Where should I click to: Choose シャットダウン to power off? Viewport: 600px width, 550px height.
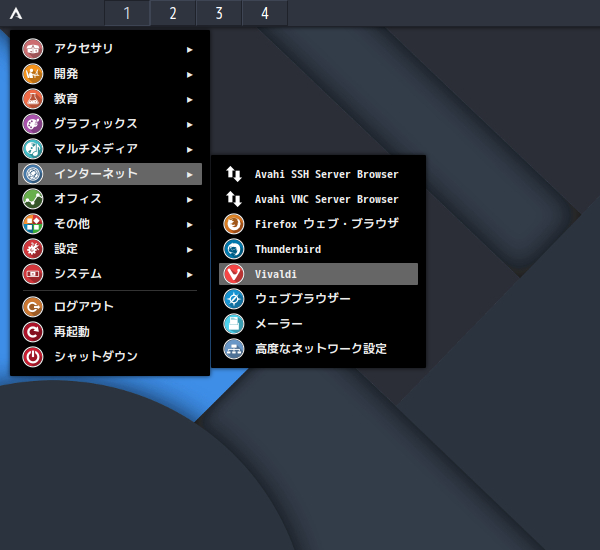[110, 357]
